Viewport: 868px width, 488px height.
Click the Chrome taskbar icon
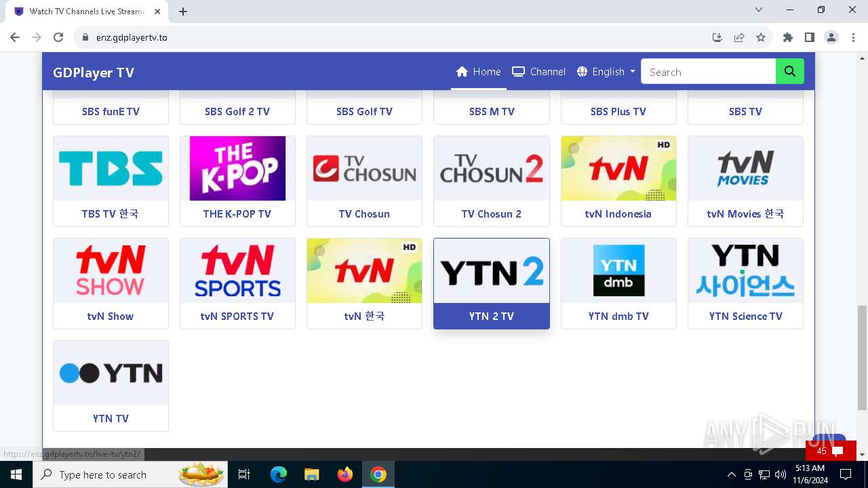click(378, 474)
